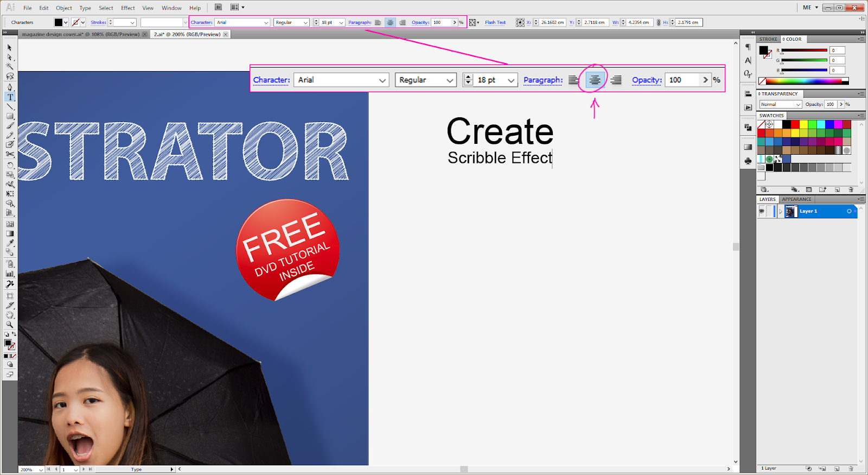Select the Paintbrush tool

[x=10, y=126]
